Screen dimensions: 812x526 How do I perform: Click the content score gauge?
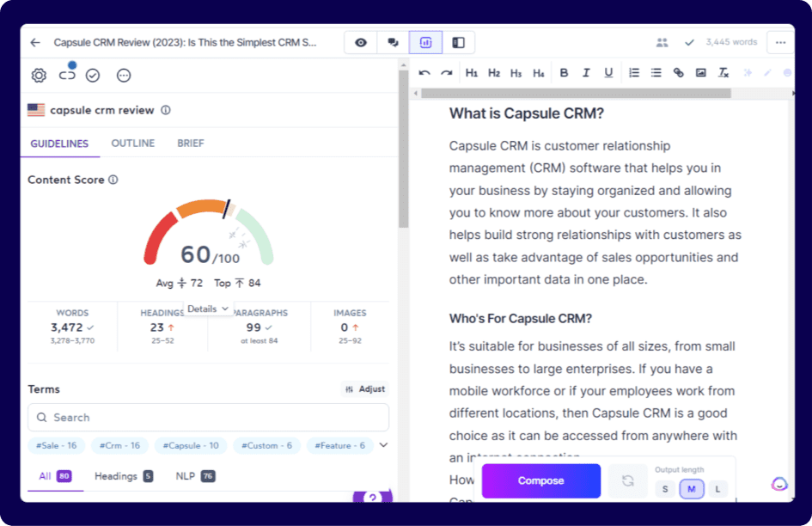209,232
